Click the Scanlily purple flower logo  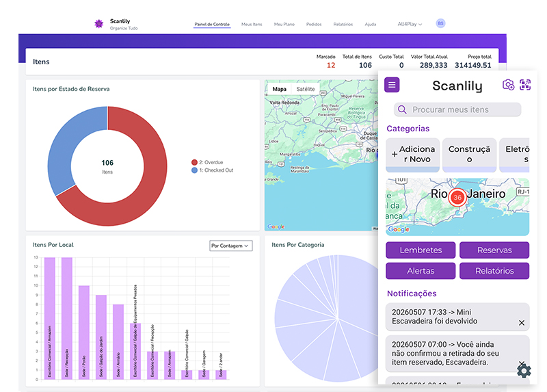tap(99, 24)
